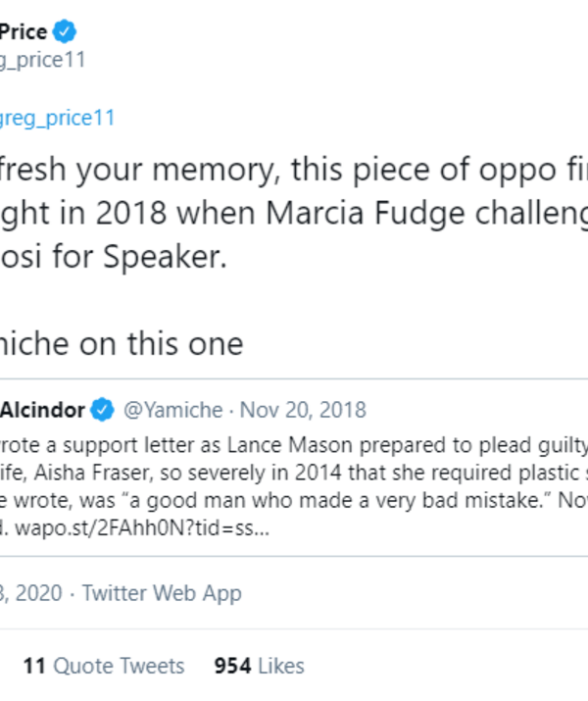
Task: View the 954 Likes list
Action: coord(259,666)
